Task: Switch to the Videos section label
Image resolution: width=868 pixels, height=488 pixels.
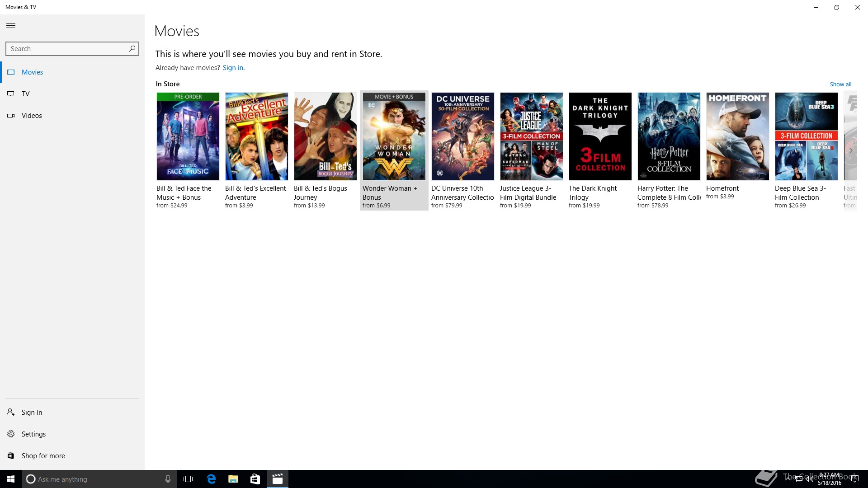Action: 32,116
